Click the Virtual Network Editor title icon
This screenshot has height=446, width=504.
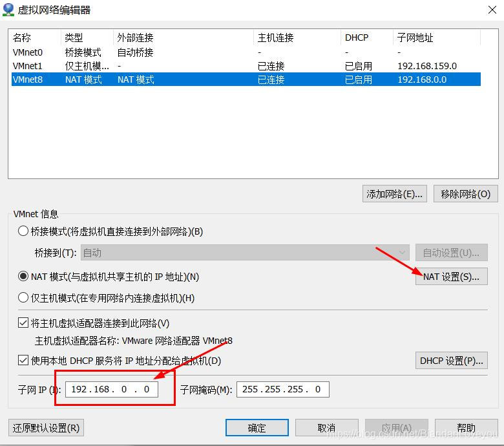click(8, 10)
